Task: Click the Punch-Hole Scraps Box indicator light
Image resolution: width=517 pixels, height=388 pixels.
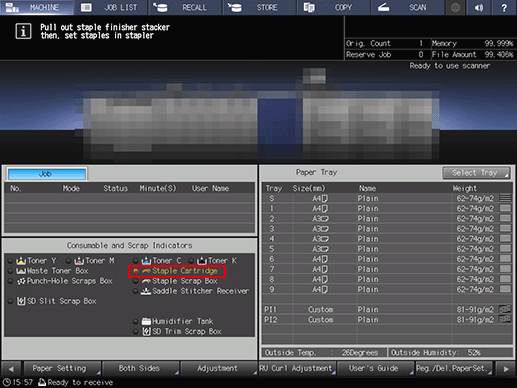Action: tap(11, 281)
